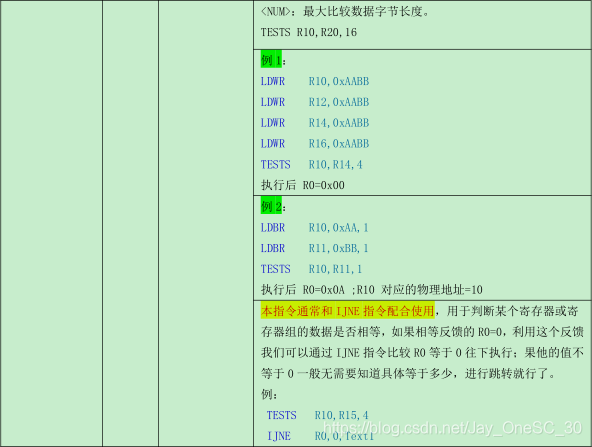The image size is (592, 447).
Task: Click the line "LDBR R10,0xAA,1"
Action: point(314,228)
